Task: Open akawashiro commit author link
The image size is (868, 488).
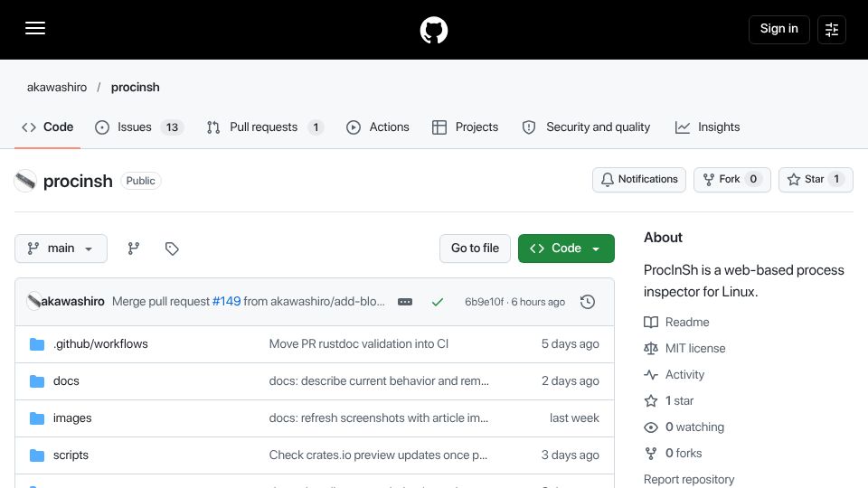Action: (72, 302)
